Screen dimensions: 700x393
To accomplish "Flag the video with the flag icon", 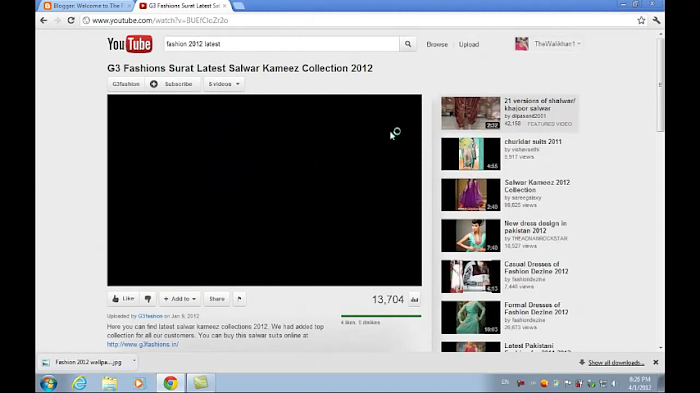I will pos(239,299).
